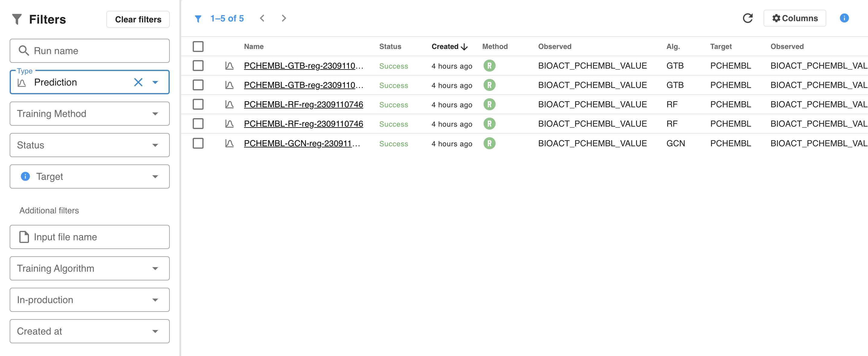Expand the Training Algorithm dropdown

pos(89,268)
